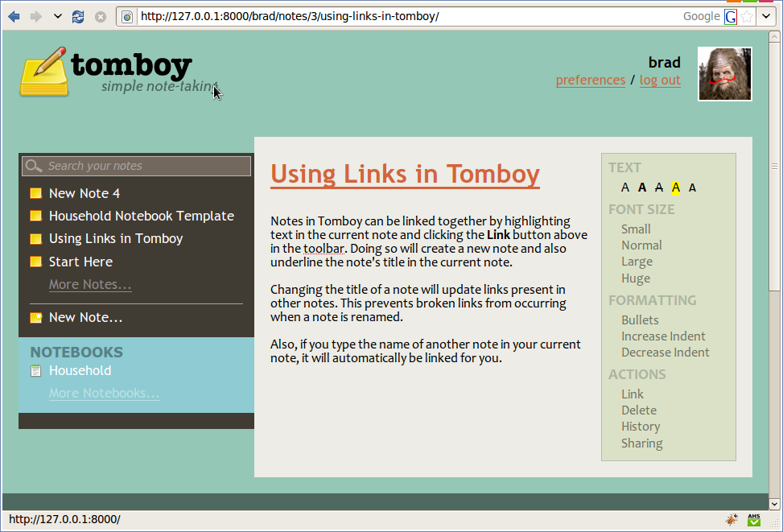
Task: Apply fixed-width text style A
Action: (692, 188)
